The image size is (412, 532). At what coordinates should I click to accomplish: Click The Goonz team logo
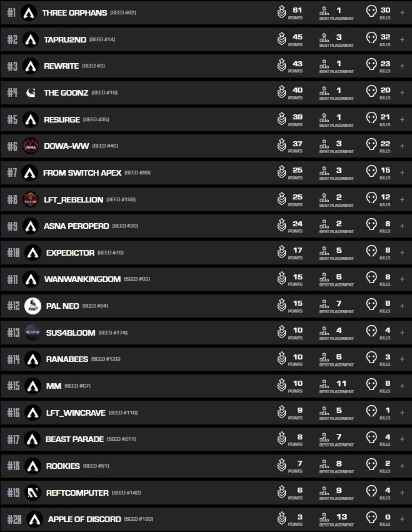[x=31, y=93]
